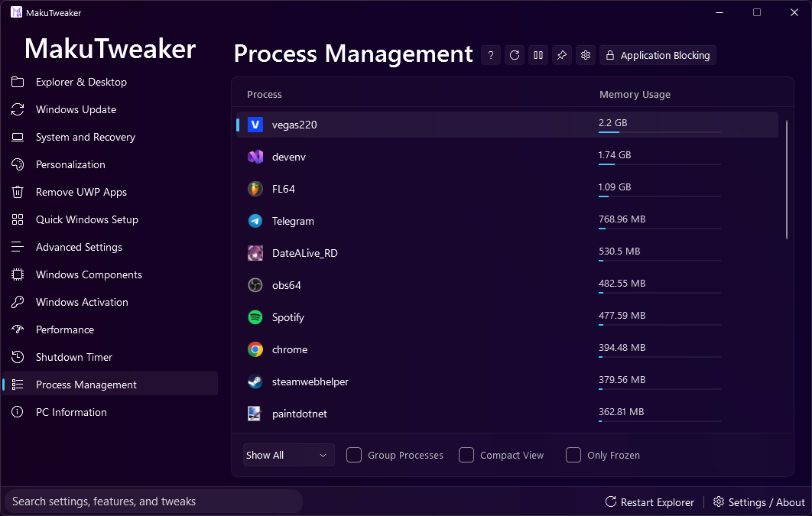Viewport: 812px width, 516px height.
Task: Open Explorer & Desktop page
Action: pyautogui.click(x=110, y=82)
